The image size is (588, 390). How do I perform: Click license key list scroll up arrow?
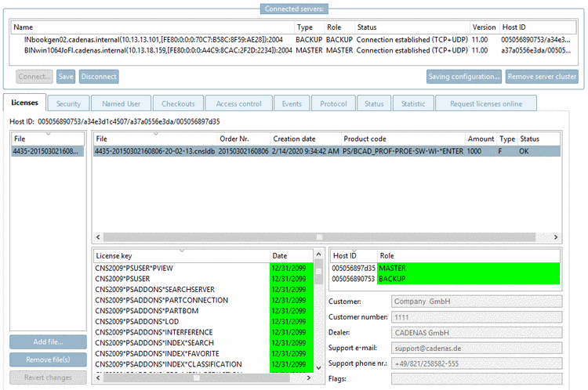pos(319,255)
